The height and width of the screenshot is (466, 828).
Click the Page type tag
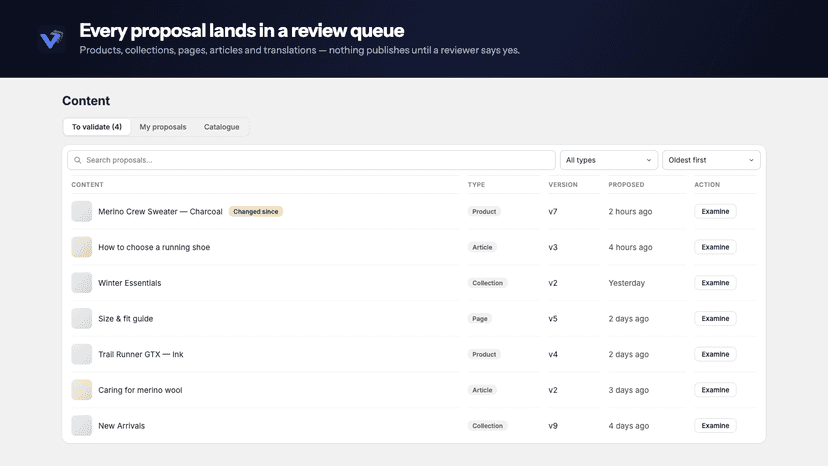[479, 319]
